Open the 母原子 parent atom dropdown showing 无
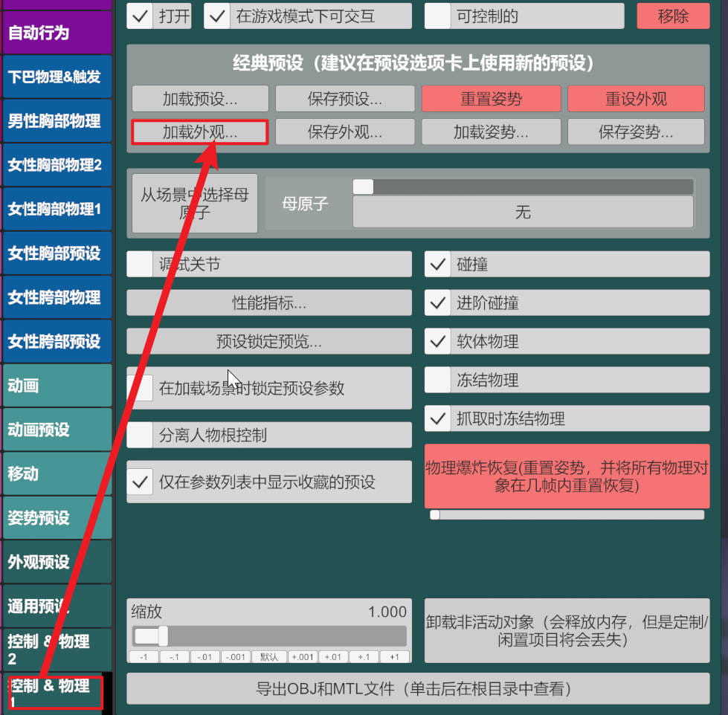The height and width of the screenshot is (715, 728). (x=523, y=213)
